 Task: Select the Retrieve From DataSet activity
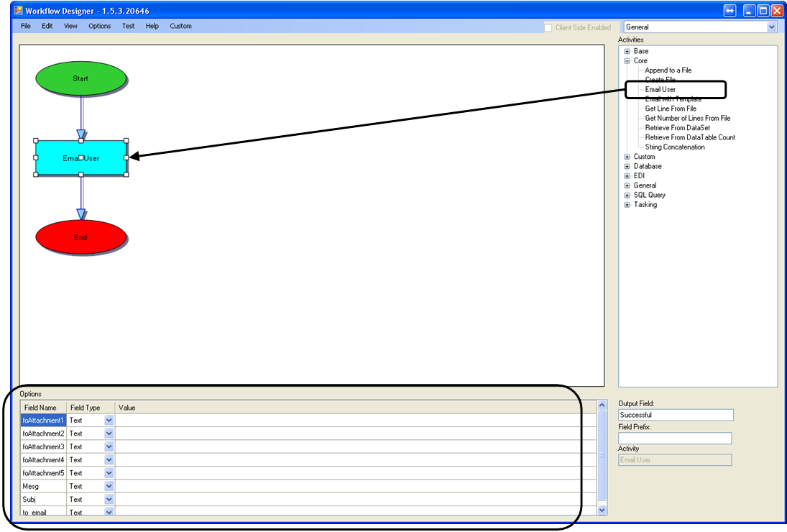click(x=678, y=127)
